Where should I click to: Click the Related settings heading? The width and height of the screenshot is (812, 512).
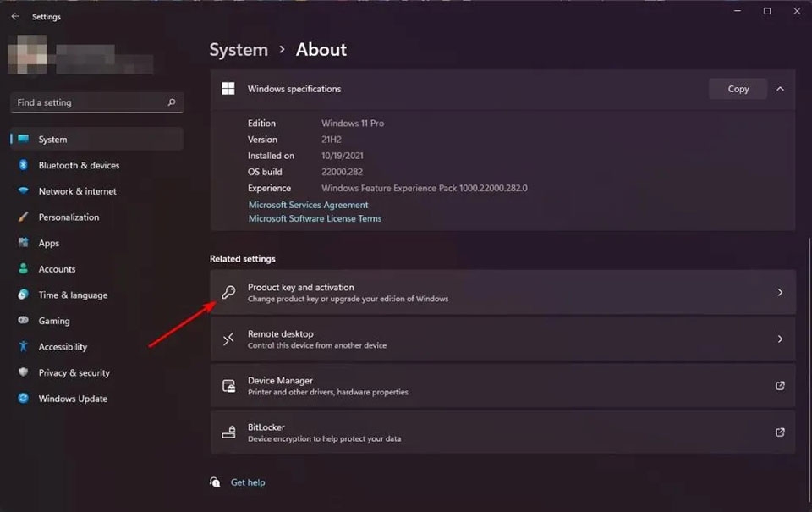[243, 259]
